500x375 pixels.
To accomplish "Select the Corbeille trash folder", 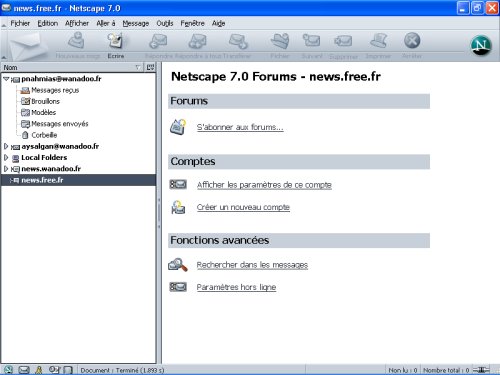I will pyautogui.click(x=44, y=135).
